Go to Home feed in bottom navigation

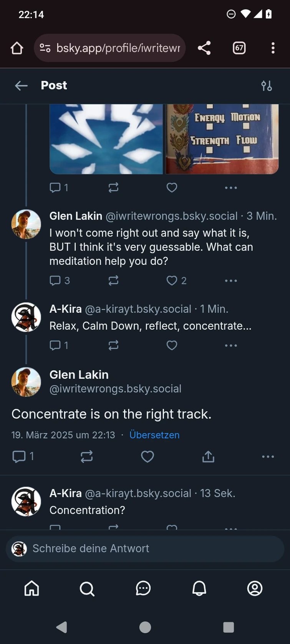(x=32, y=588)
